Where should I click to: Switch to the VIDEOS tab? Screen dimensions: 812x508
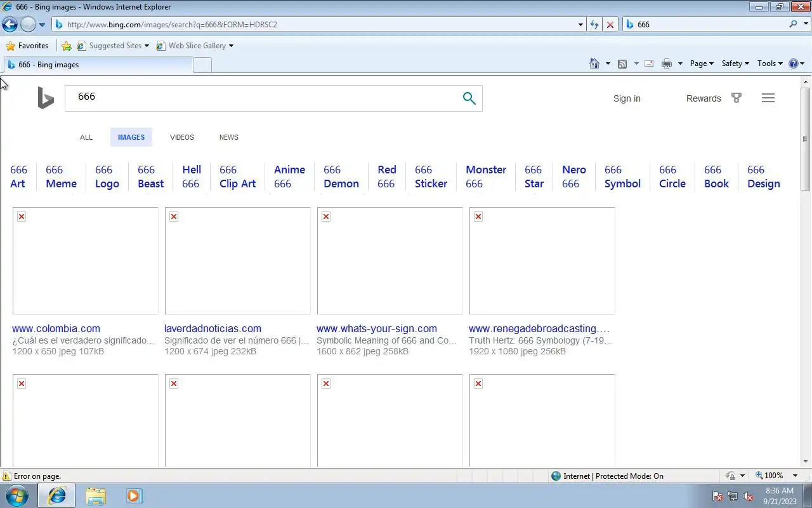pos(182,137)
